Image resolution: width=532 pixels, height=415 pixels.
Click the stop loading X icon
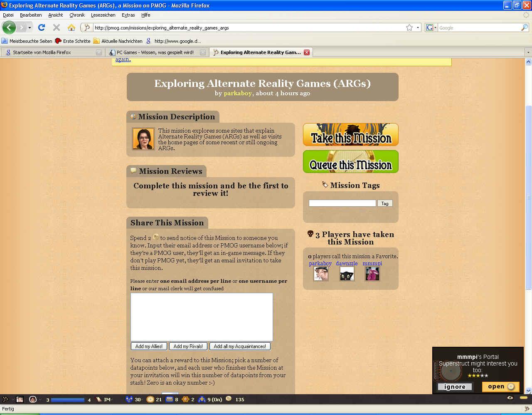pos(57,27)
